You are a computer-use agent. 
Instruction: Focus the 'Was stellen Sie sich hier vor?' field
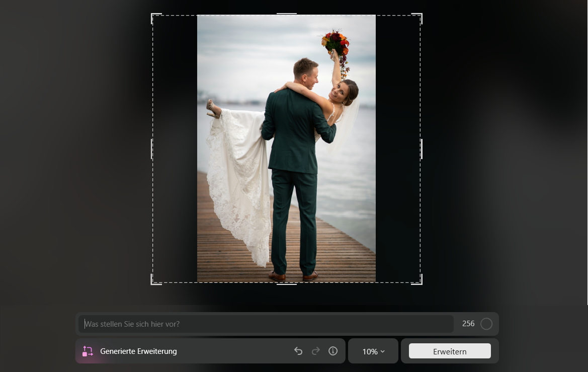pyautogui.click(x=266, y=324)
